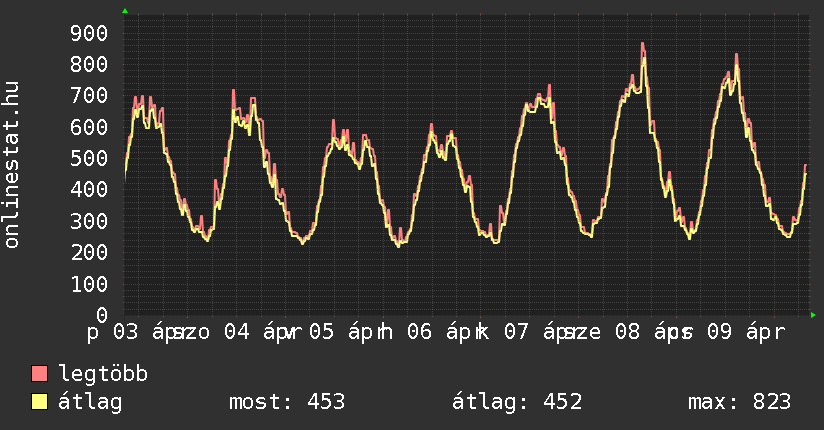824x430 pixels.
Task: Click the 100 label on the y-axis
Action: pos(88,284)
